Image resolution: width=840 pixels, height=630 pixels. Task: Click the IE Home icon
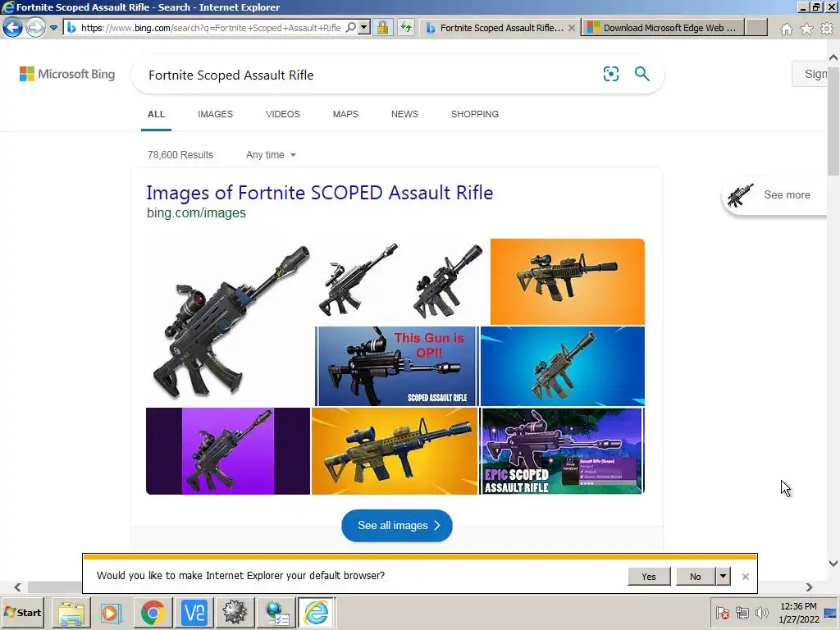coord(787,29)
